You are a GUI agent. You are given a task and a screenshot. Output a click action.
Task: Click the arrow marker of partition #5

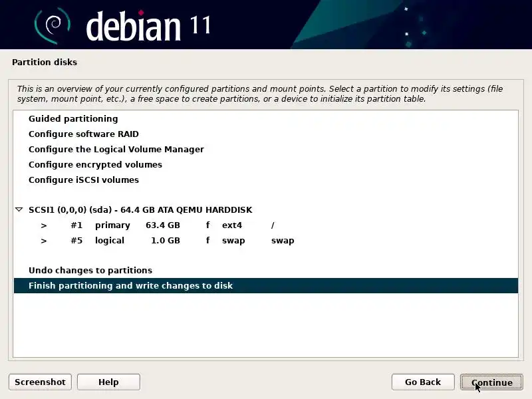[x=44, y=241]
